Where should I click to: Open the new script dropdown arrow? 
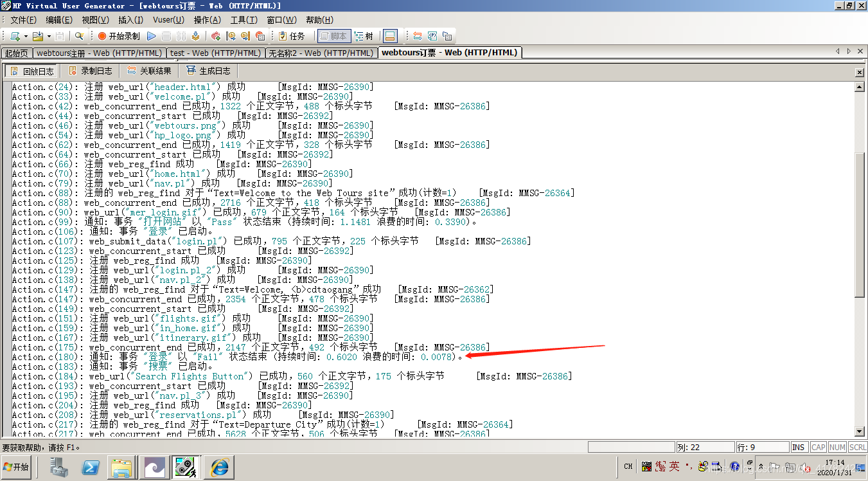[x=26, y=36]
